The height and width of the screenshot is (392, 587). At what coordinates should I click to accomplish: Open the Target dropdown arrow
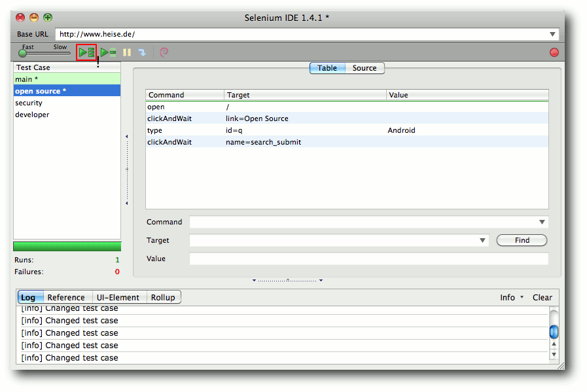(482, 240)
